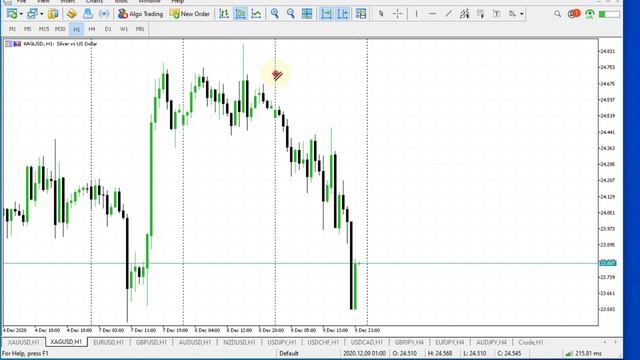This screenshot has width=640, height=360.
Task: Switch timeframe to D1
Action: (108, 29)
